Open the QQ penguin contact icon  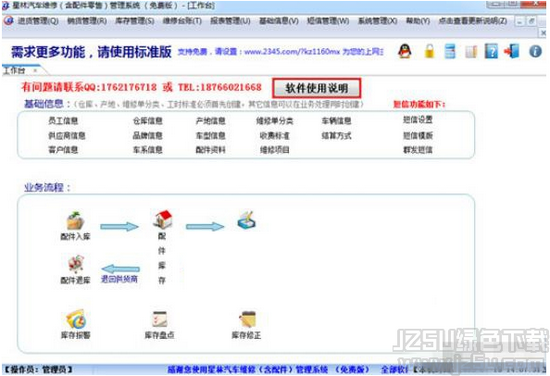[405, 51]
